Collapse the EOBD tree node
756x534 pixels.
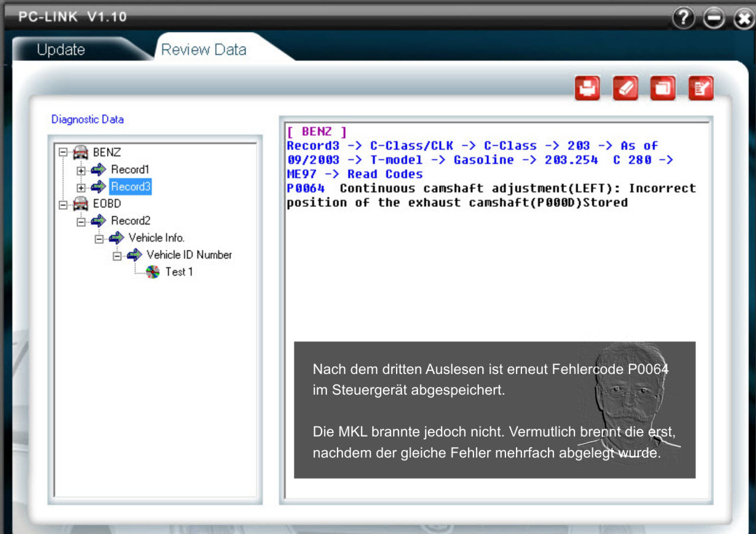(x=64, y=204)
